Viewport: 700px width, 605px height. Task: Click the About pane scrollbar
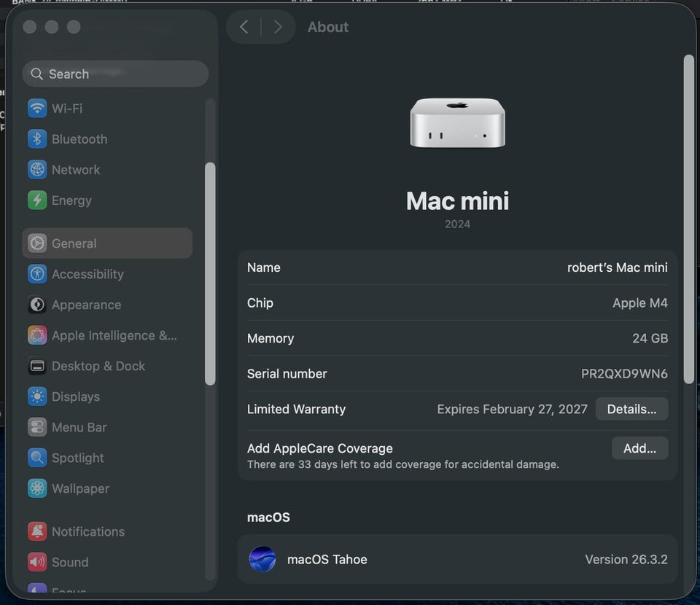(689, 219)
